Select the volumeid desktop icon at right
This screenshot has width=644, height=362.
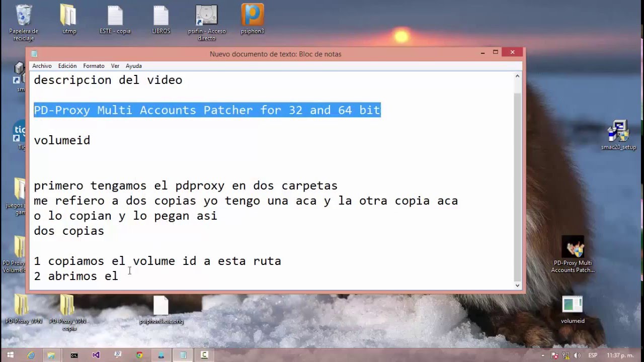[573, 310]
